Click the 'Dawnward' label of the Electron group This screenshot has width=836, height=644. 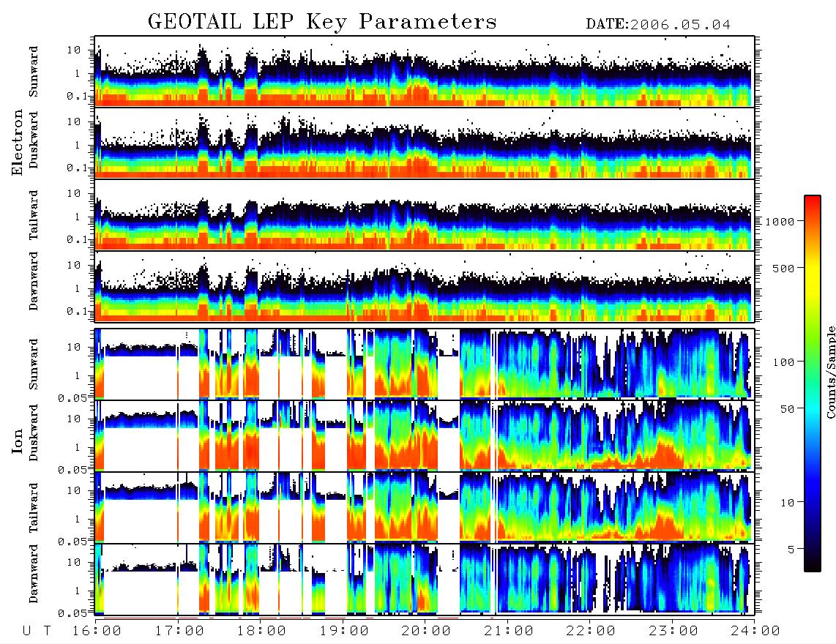34,281
